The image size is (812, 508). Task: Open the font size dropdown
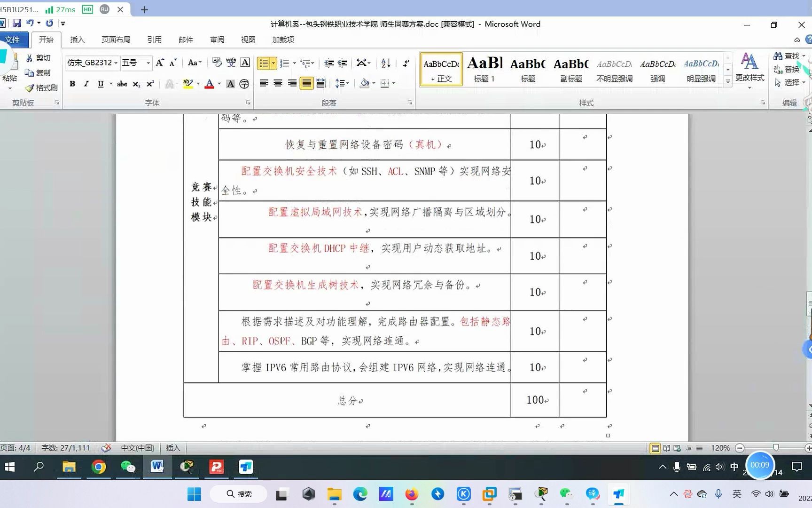(x=148, y=63)
